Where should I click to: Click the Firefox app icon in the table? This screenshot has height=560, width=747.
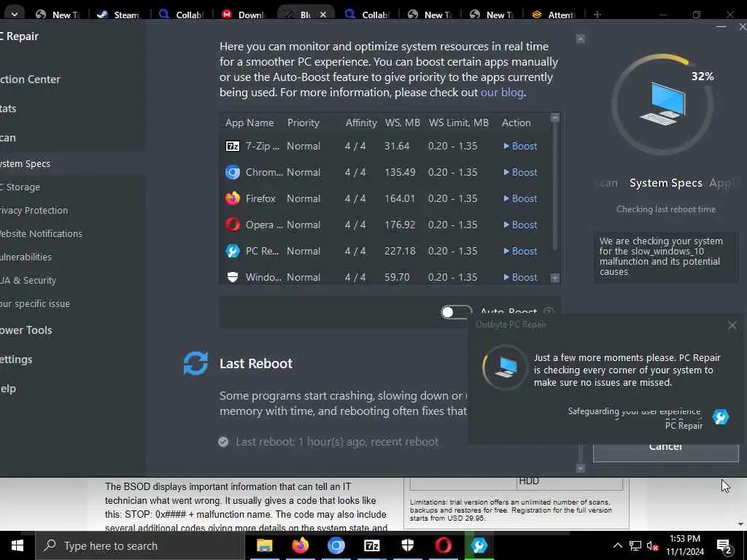pyautogui.click(x=233, y=198)
